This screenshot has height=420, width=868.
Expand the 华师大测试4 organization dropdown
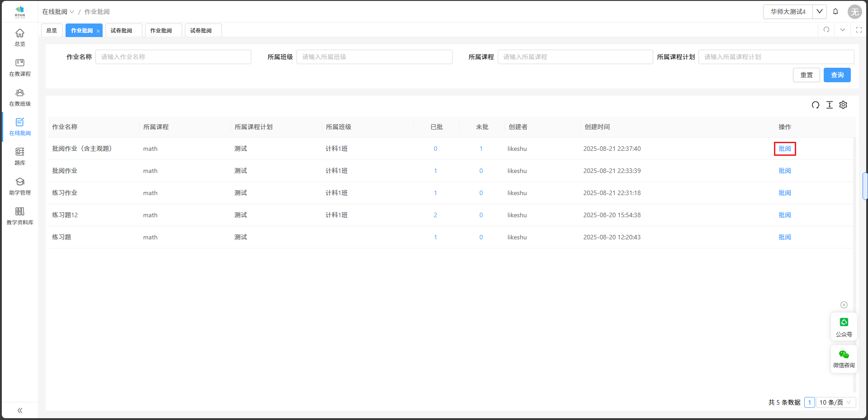[819, 12]
